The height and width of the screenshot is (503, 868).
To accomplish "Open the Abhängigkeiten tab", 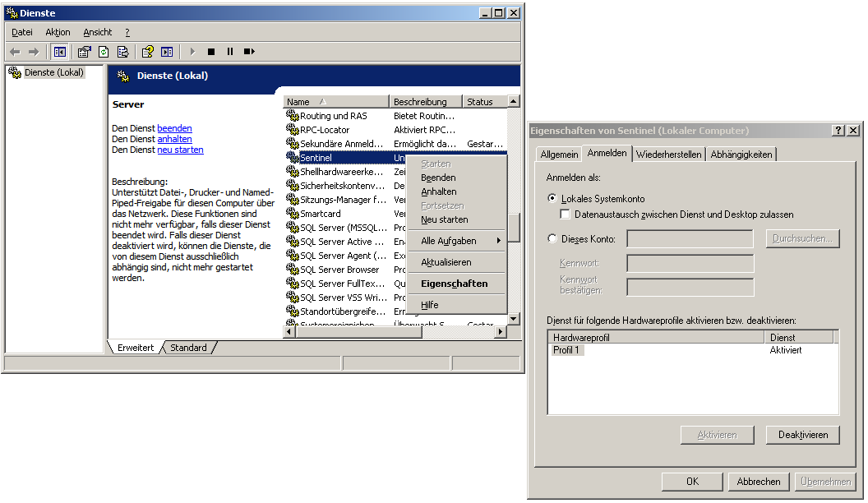I will [x=741, y=155].
